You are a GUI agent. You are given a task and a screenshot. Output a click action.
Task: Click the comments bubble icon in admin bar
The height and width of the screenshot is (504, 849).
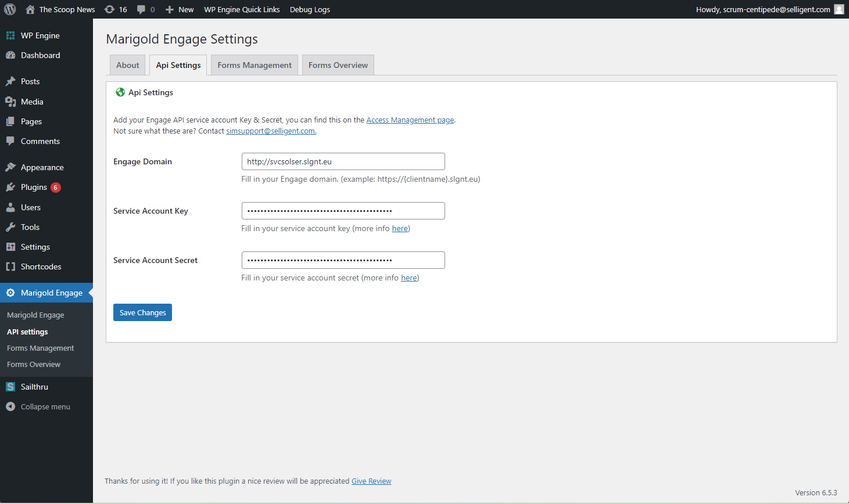(141, 9)
